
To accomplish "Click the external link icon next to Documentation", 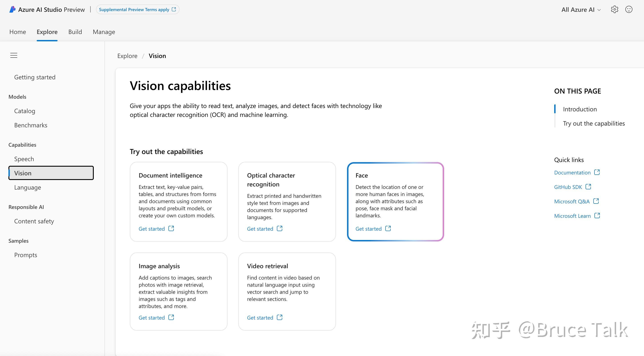I will tap(597, 172).
